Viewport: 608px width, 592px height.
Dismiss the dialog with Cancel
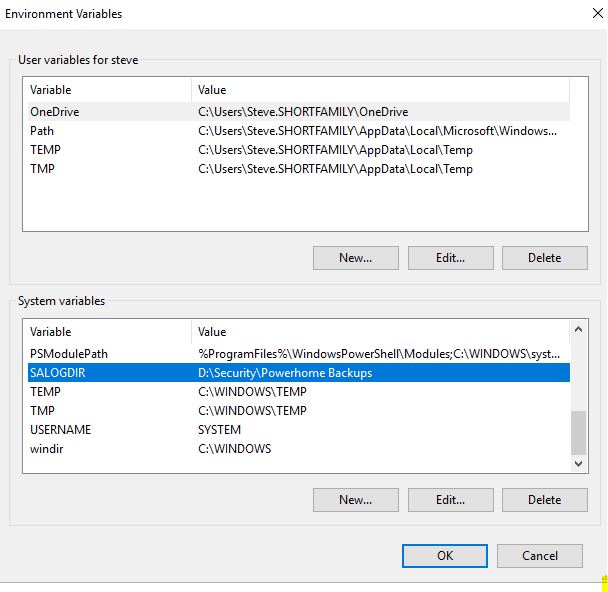point(540,556)
